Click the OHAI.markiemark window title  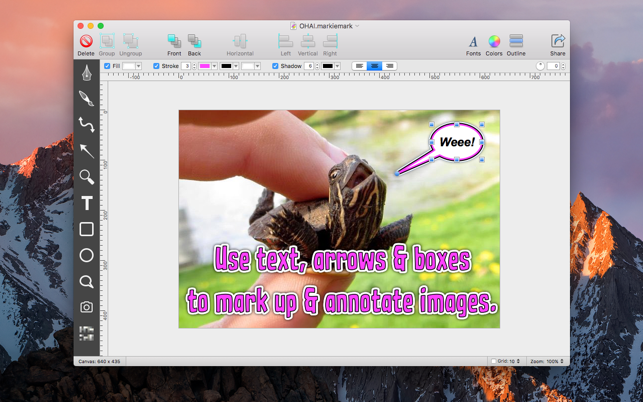[326, 26]
